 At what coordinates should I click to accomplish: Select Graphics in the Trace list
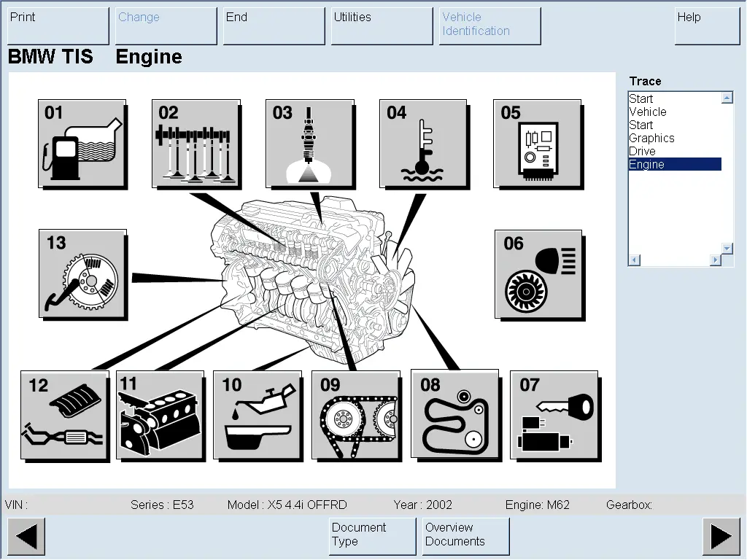651,138
